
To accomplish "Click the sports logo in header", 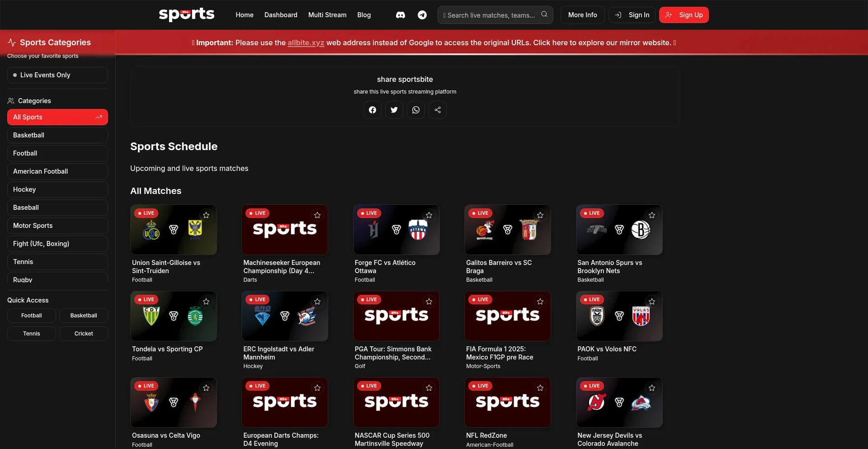I will coord(186,14).
